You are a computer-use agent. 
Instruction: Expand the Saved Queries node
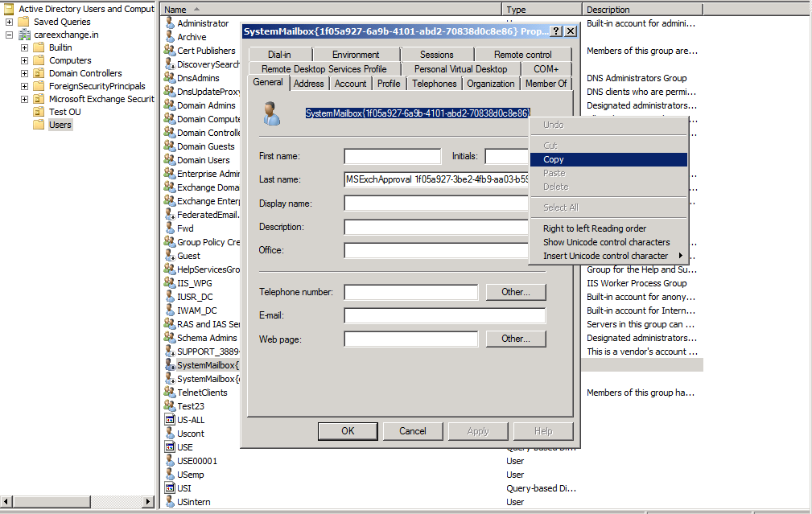coord(9,22)
